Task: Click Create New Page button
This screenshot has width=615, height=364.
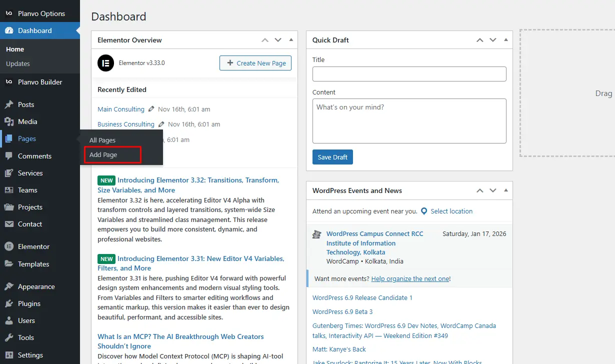Action: (x=255, y=63)
